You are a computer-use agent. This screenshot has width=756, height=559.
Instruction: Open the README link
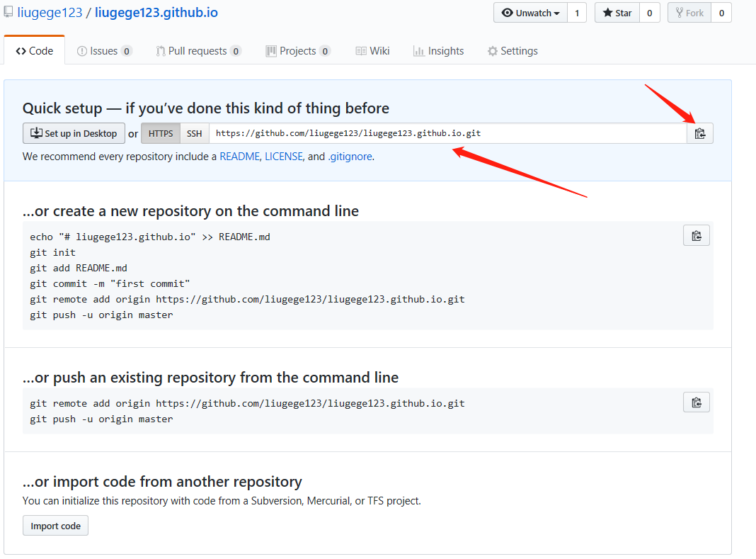pyautogui.click(x=239, y=157)
